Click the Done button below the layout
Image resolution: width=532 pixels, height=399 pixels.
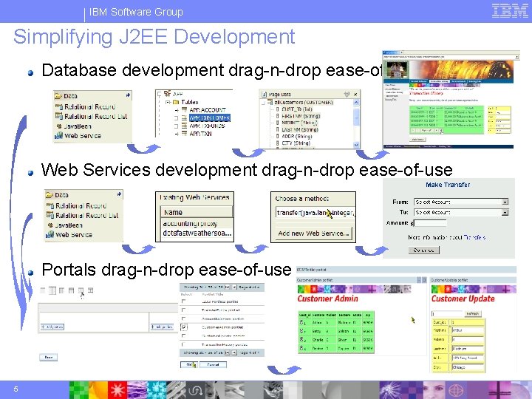click(49, 358)
